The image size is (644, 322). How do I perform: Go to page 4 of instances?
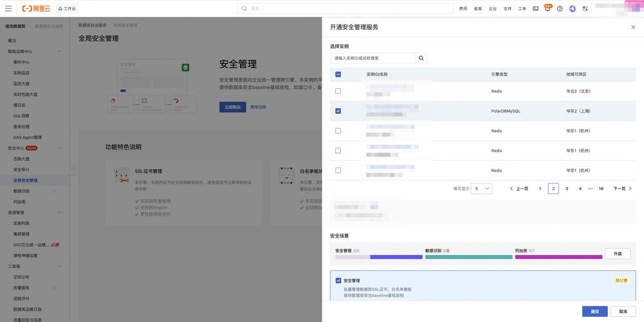[580, 188]
